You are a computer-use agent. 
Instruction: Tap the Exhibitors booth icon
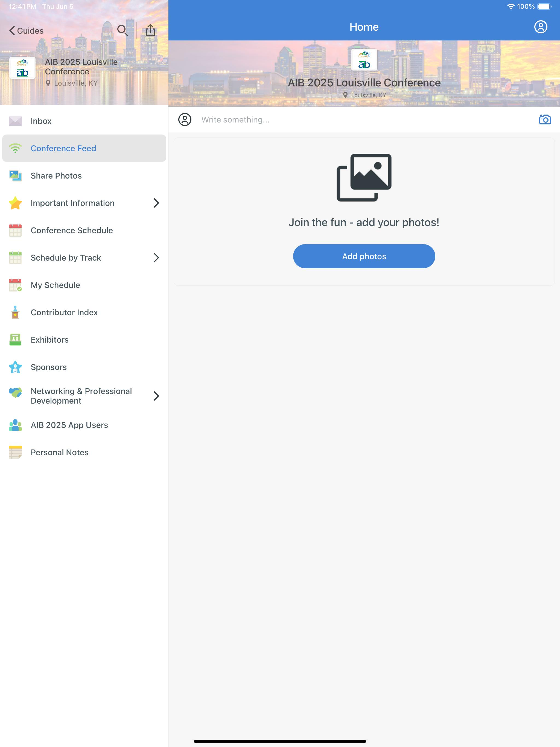[15, 340]
